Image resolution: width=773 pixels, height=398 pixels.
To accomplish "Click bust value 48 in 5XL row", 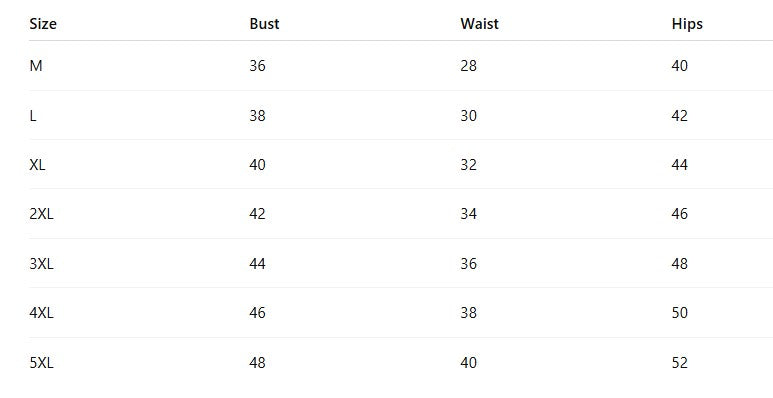I will 257,363.
